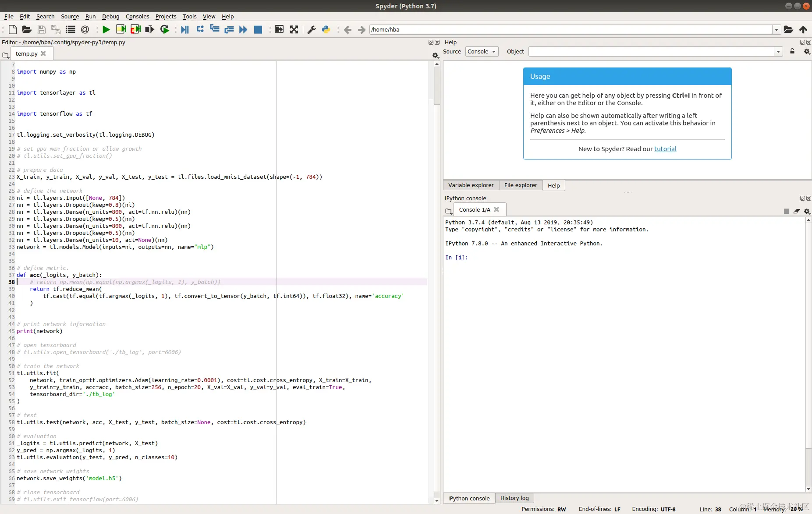The image size is (812, 514).
Task: Select the IPython console bottom tab
Action: pyautogui.click(x=469, y=498)
